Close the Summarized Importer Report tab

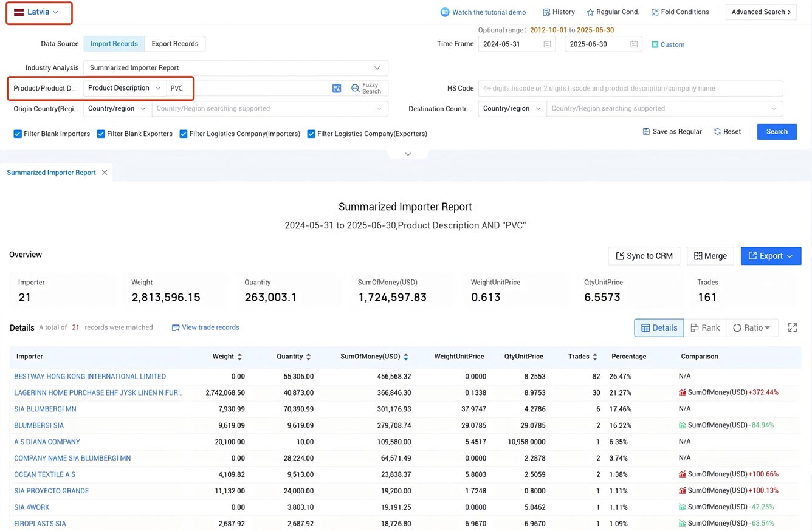tap(105, 173)
